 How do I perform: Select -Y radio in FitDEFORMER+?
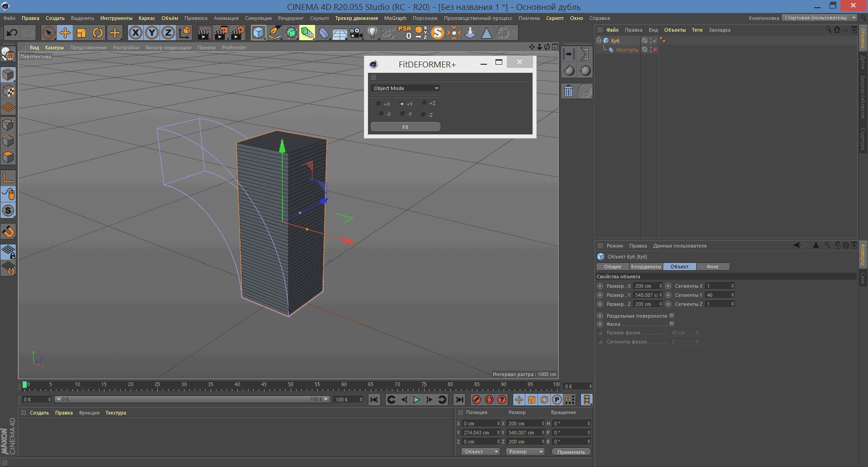click(x=403, y=114)
